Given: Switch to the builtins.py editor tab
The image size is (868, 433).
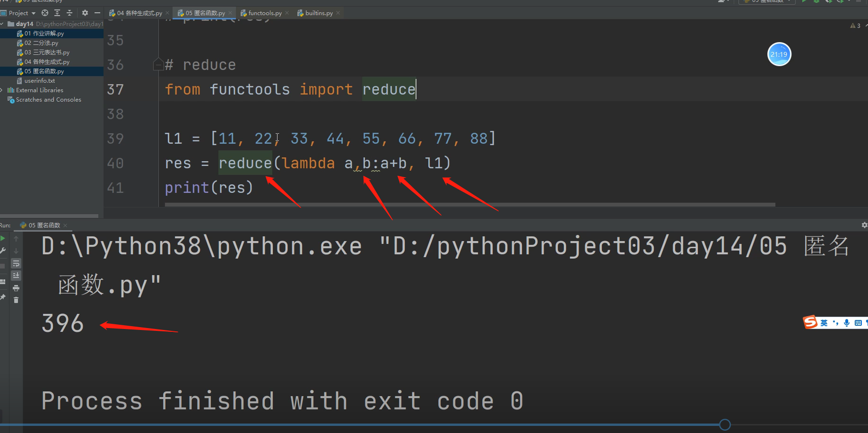Looking at the screenshot, I should 319,13.
